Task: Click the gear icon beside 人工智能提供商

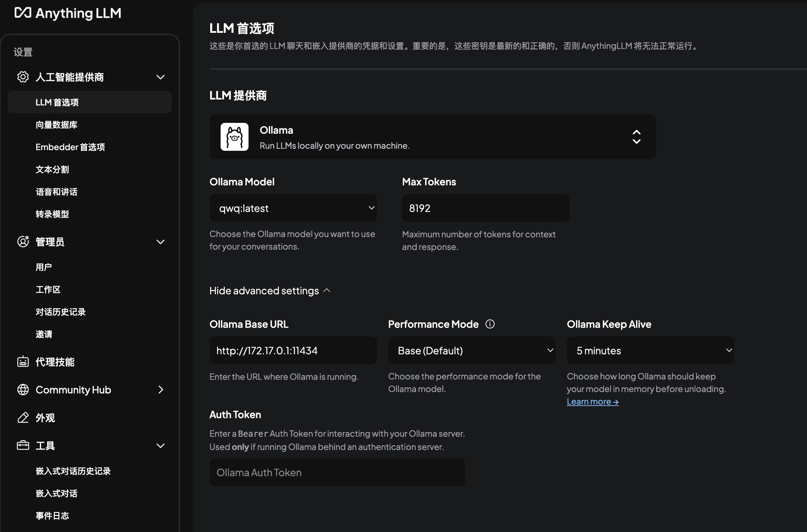Action: 23,77
